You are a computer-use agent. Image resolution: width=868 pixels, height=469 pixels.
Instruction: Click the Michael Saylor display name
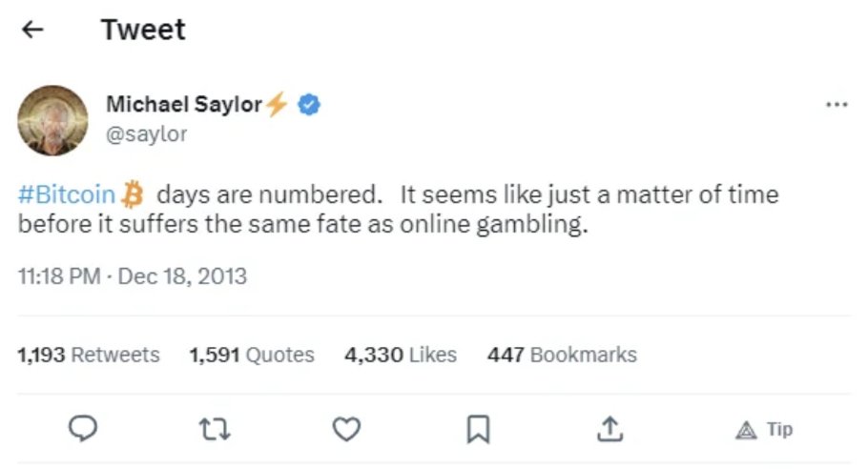(184, 104)
